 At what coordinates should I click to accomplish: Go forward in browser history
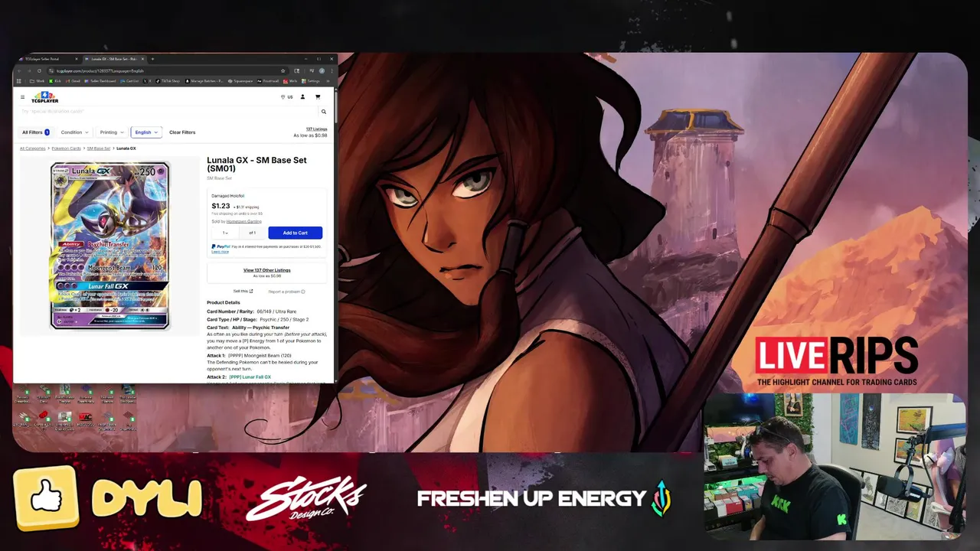pyautogui.click(x=29, y=70)
